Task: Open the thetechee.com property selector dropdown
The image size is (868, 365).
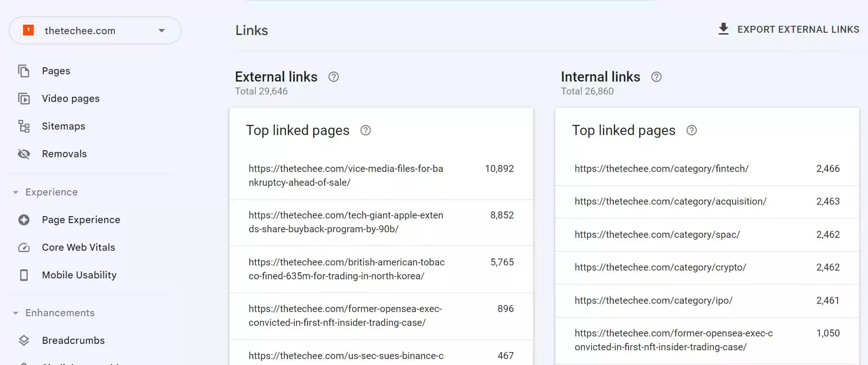Action: (x=95, y=30)
